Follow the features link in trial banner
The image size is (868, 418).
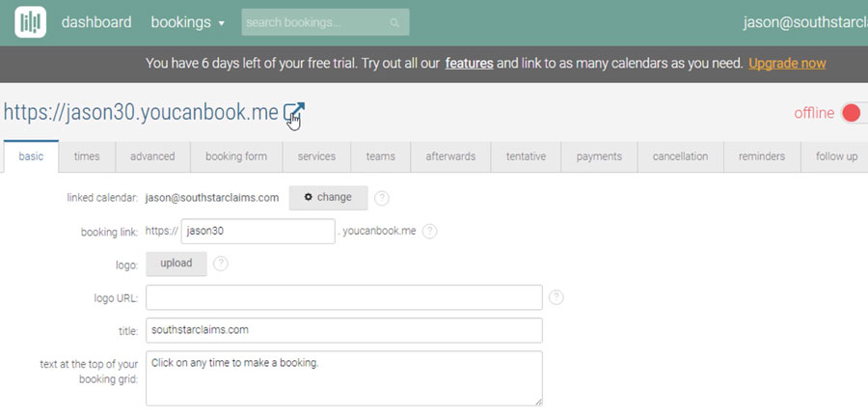469,63
